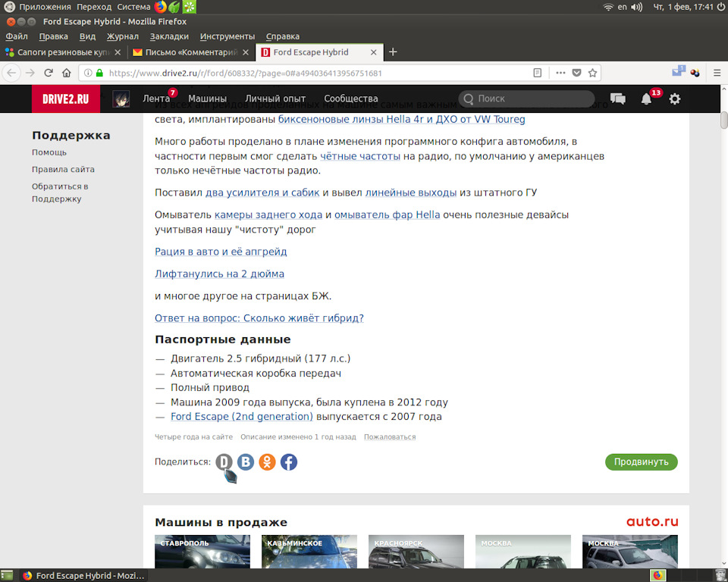Toggle reader view in address bar
This screenshot has height=582, width=728.
(x=537, y=73)
